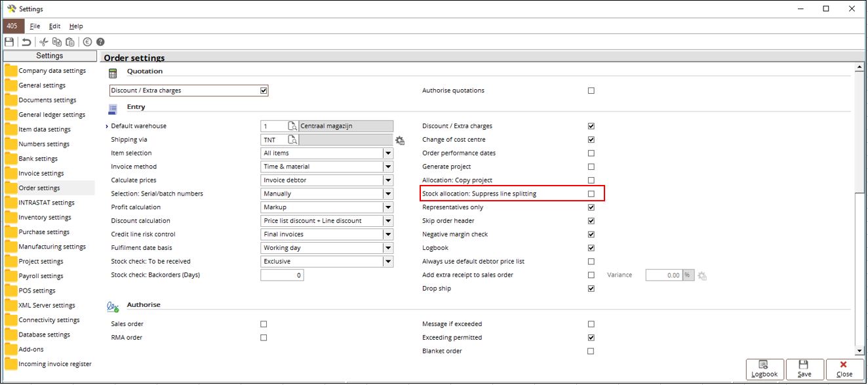The width and height of the screenshot is (868, 385).
Task: Click the Copy toolbar icon
Action: [57, 41]
